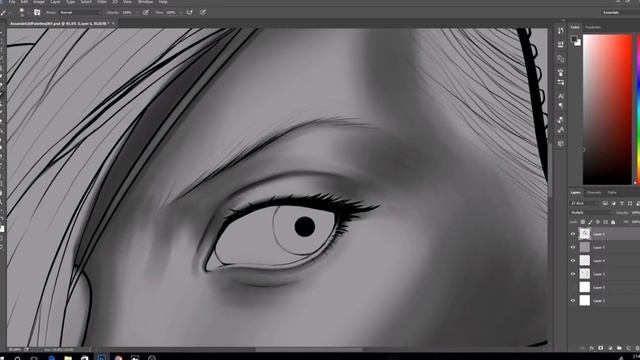This screenshot has height=360, width=640.
Task: Click the background color swatch in Color panel
Action: point(578,42)
